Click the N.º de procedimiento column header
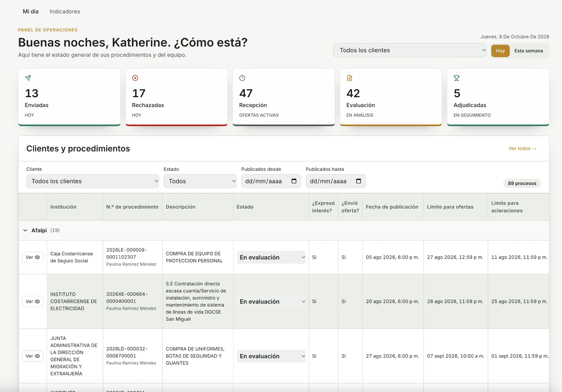Viewport: 562px width, 392px height. pos(132,207)
